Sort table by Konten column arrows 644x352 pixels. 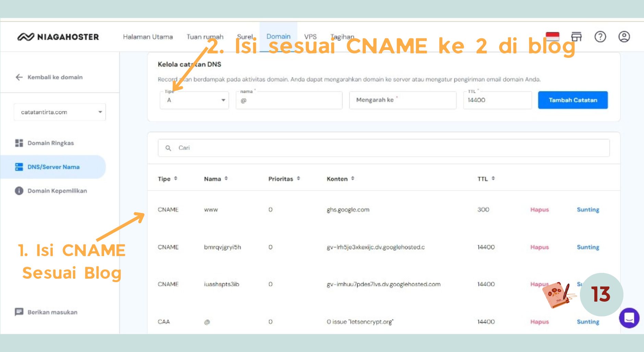pyautogui.click(x=352, y=178)
